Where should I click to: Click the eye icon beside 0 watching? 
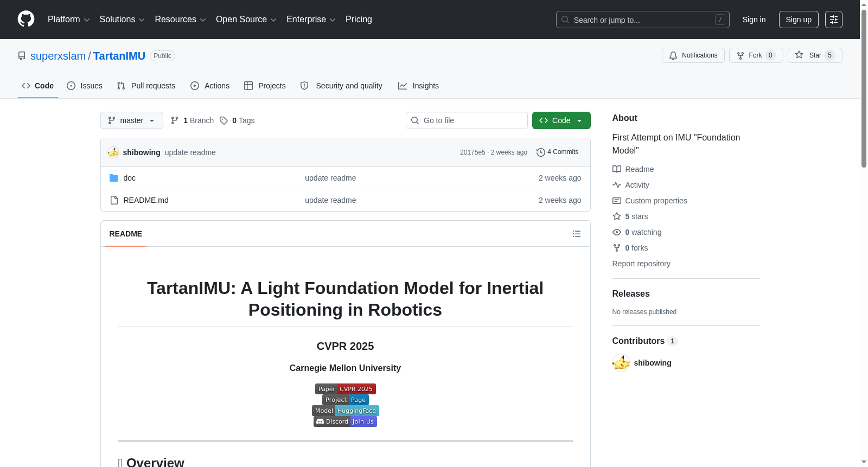pyautogui.click(x=617, y=232)
